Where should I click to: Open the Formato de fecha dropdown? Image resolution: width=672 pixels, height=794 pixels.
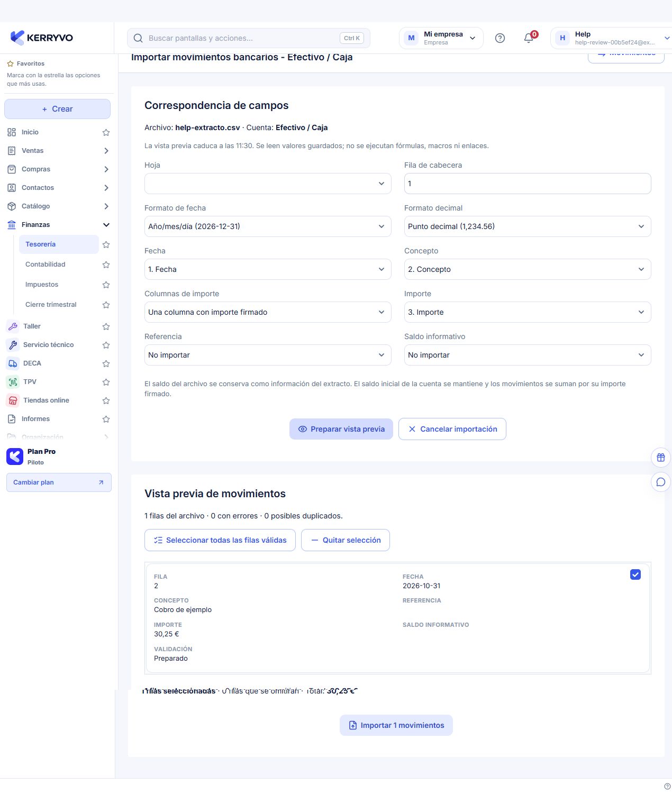pyautogui.click(x=268, y=226)
